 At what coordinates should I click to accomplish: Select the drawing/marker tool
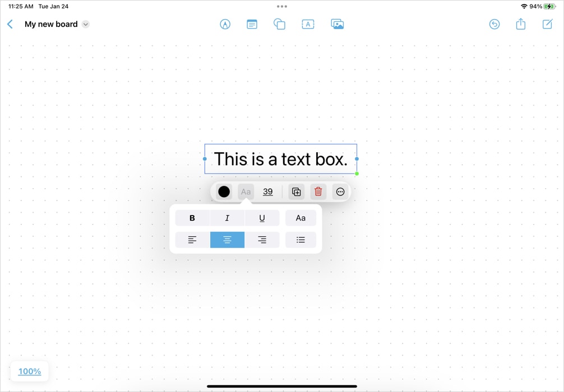point(225,24)
